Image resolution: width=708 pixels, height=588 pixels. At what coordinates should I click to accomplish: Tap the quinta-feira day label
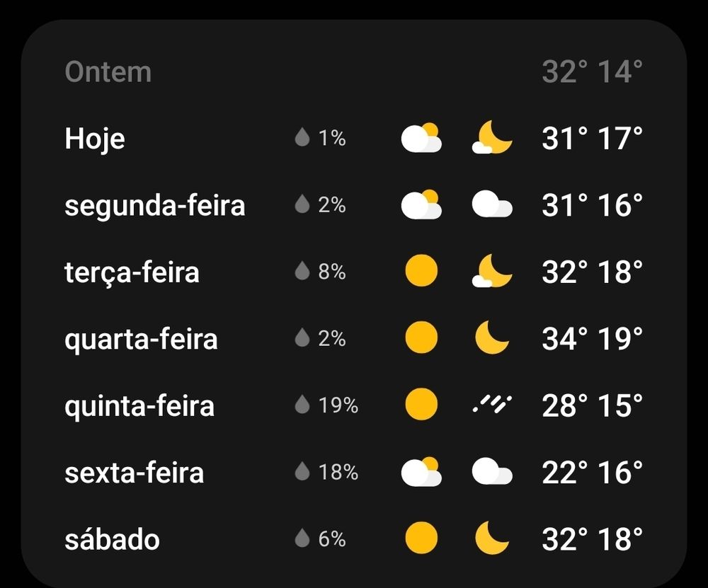139,406
